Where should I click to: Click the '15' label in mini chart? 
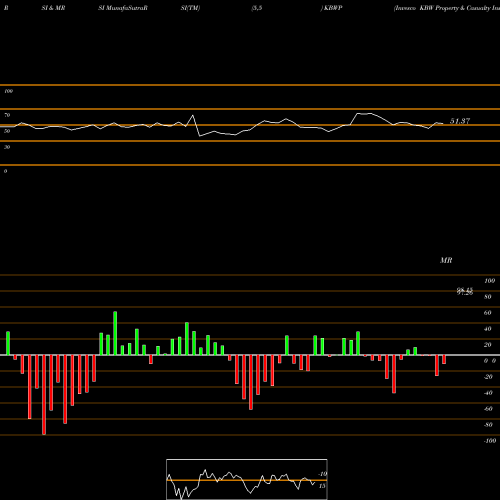coord(322,486)
